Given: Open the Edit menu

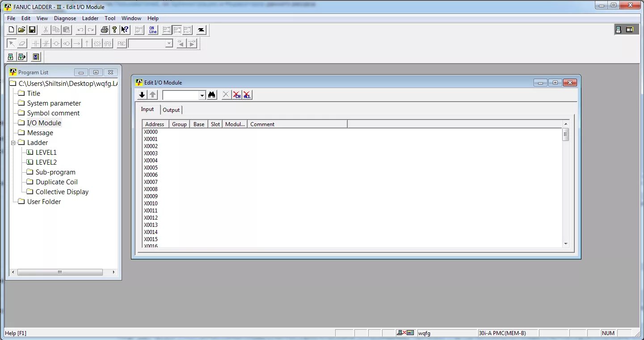Looking at the screenshot, I should pyautogui.click(x=26, y=18).
